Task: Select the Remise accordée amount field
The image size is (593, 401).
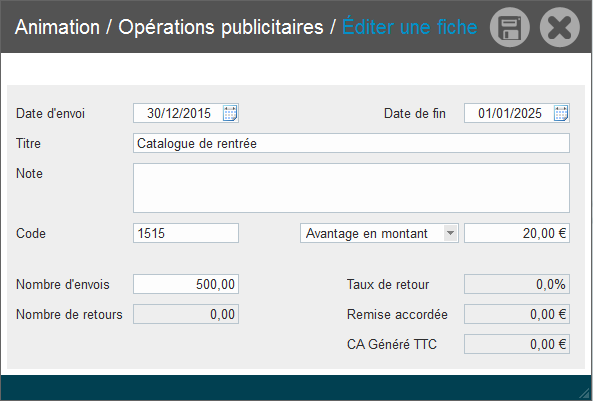Action: [x=517, y=314]
